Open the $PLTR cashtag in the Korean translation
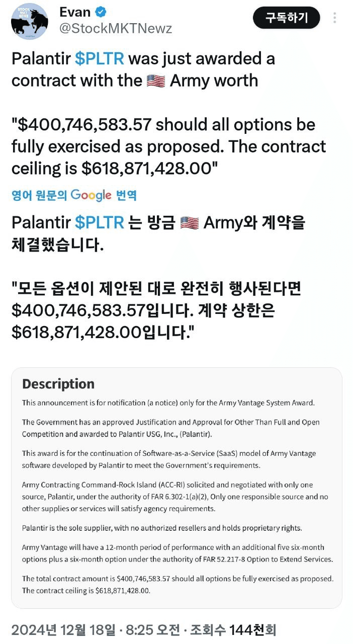 pos(100,222)
